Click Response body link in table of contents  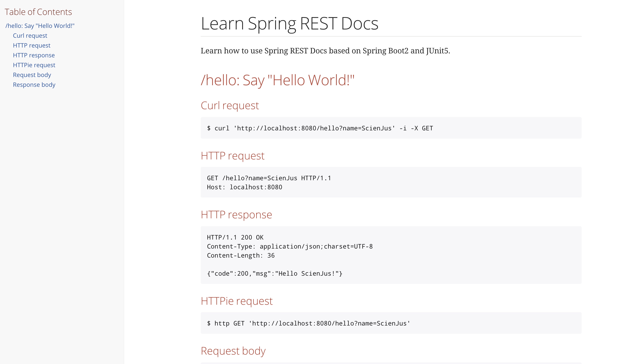tap(34, 85)
